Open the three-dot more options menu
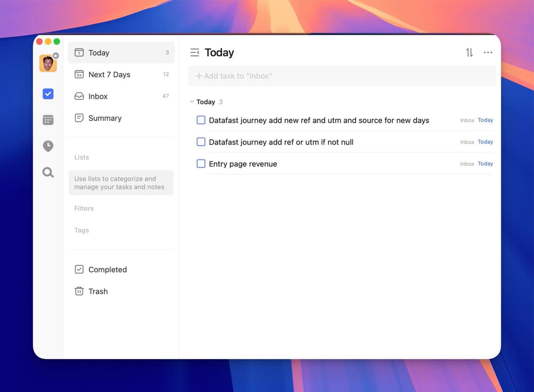Image resolution: width=534 pixels, height=392 pixels. point(488,53)
